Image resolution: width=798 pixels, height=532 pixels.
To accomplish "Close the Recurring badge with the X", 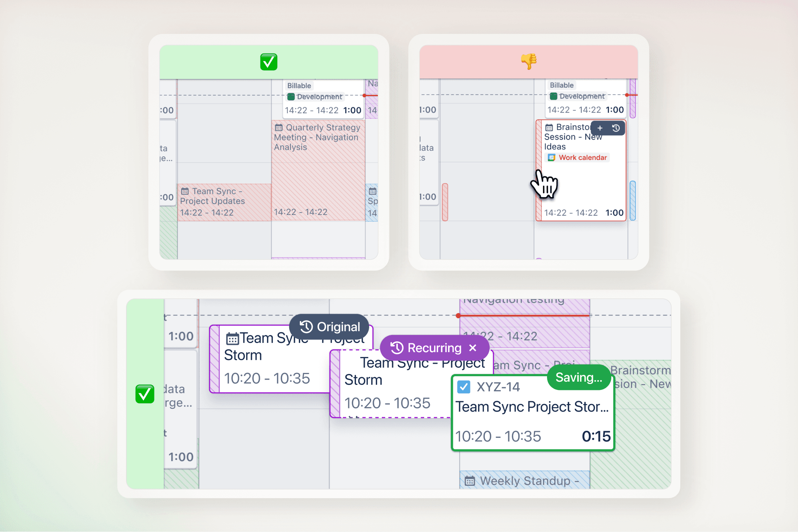I will (473, 348).
